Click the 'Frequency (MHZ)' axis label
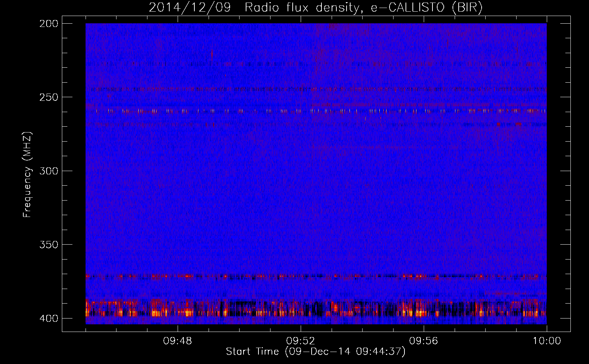Screen dimensions: 589x364 pyautogui.click(x=27, y=175)
